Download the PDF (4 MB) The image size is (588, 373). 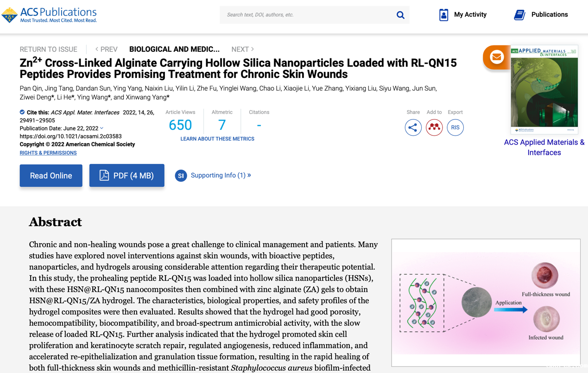[x=126, y=176]
